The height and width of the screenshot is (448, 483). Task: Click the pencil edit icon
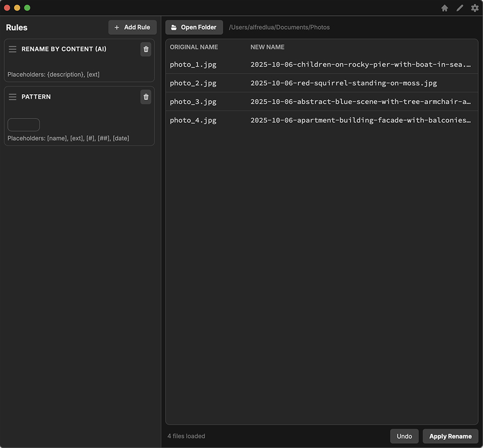point(460,8)
